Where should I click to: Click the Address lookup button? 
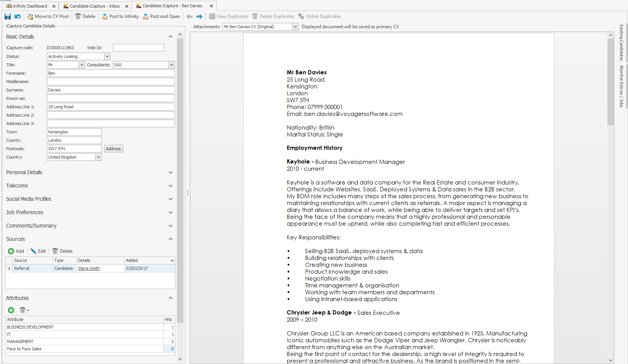tap(113, 149)
